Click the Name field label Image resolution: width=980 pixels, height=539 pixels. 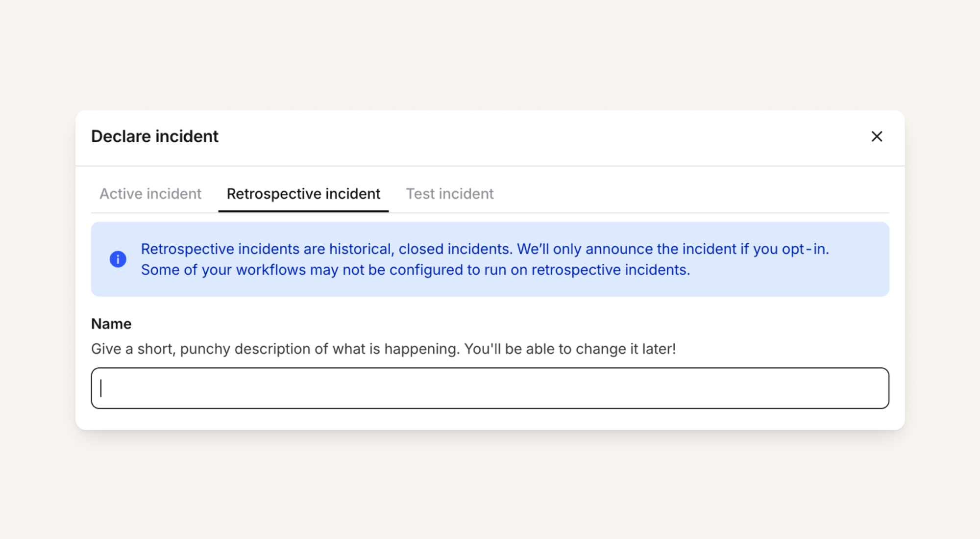coord(111,324)
